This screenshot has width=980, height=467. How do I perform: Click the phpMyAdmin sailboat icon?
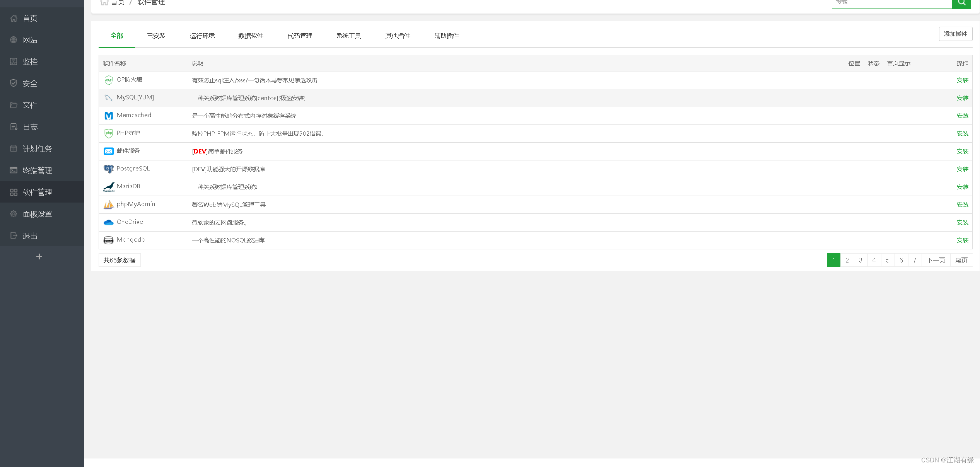click(109, 205)
